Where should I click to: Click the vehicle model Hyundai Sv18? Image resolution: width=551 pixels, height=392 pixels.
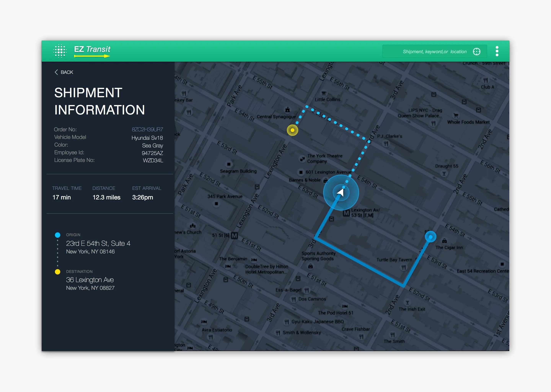coord(147,138)
